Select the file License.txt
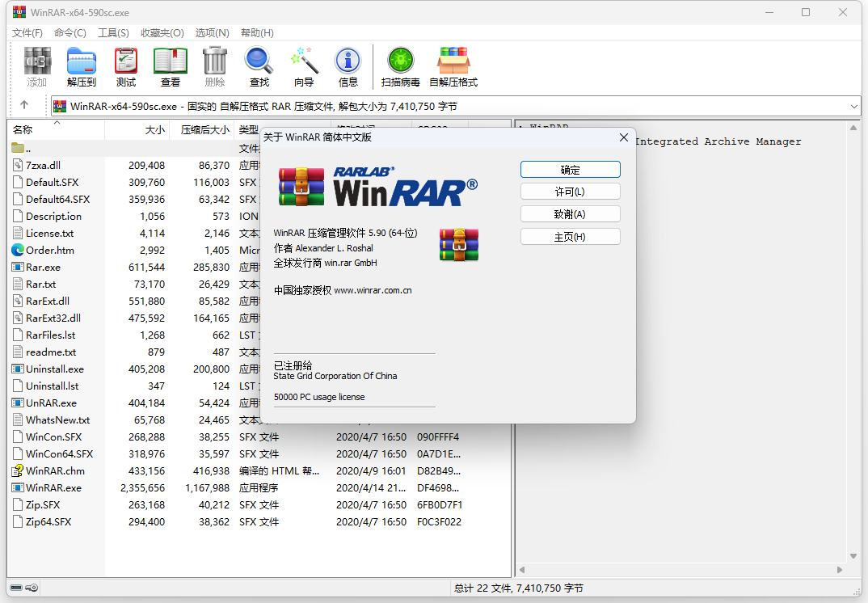This screenshot has width=868, height=603. point(50,233)
